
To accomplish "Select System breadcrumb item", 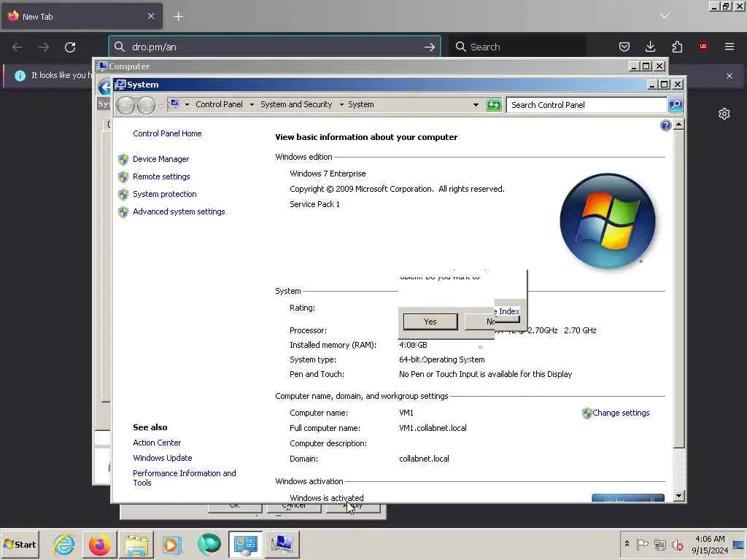I will (360, 105).
